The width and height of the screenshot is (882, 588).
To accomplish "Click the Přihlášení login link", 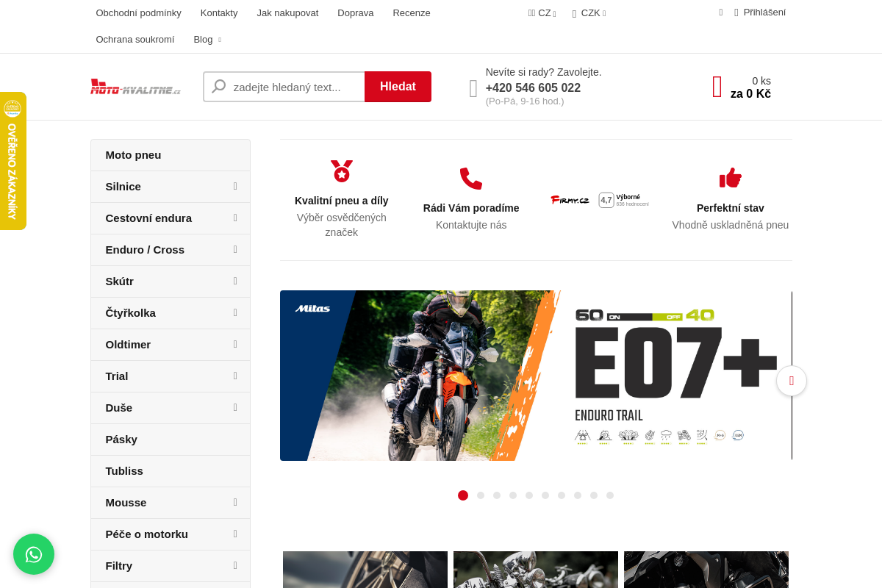I will (764, 12).
